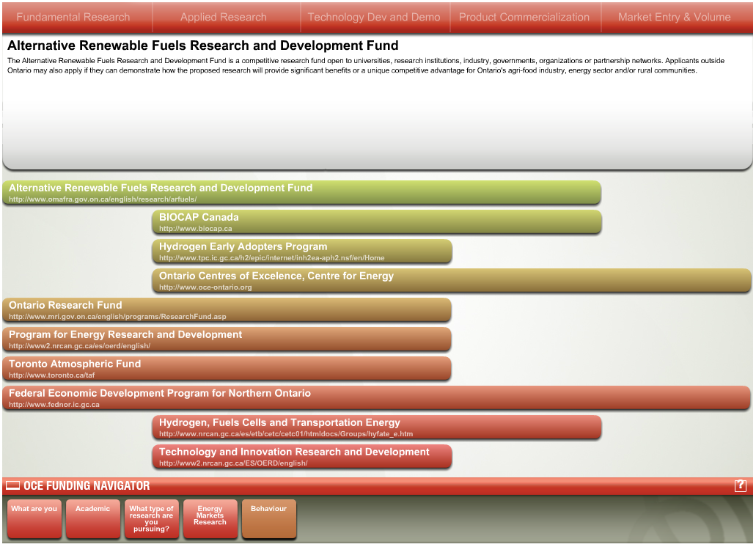Switch to Product Commercialization tab
Viewport: 756px width, 547px height.
pos(524,17)
